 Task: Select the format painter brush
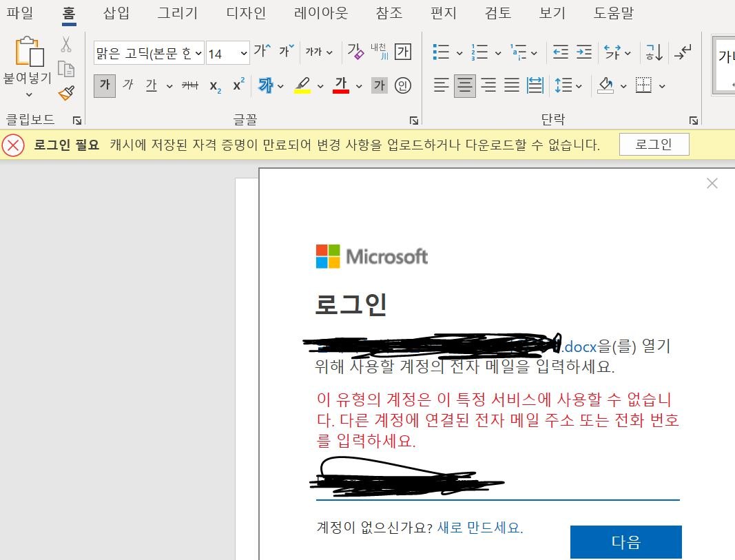pos(66,93)
